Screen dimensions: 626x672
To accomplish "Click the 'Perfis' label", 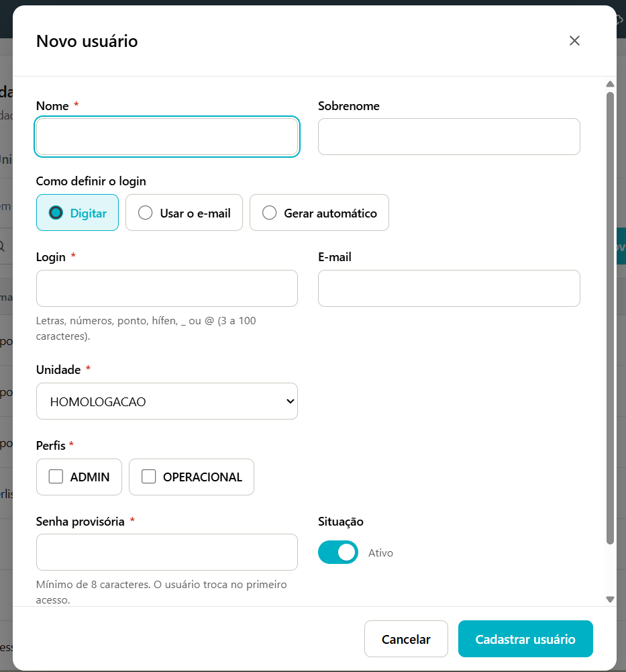I will point(50,446).
